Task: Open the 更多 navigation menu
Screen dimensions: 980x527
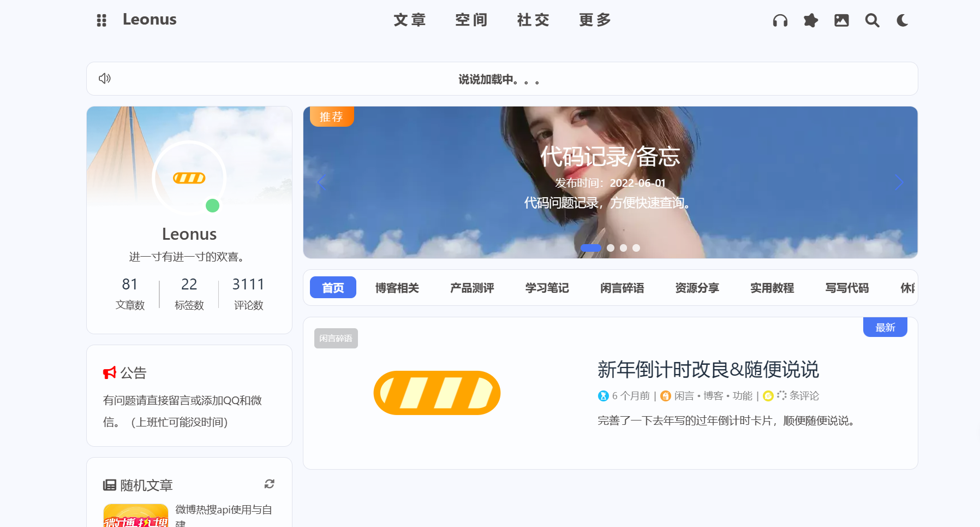Action: (595, 20)
